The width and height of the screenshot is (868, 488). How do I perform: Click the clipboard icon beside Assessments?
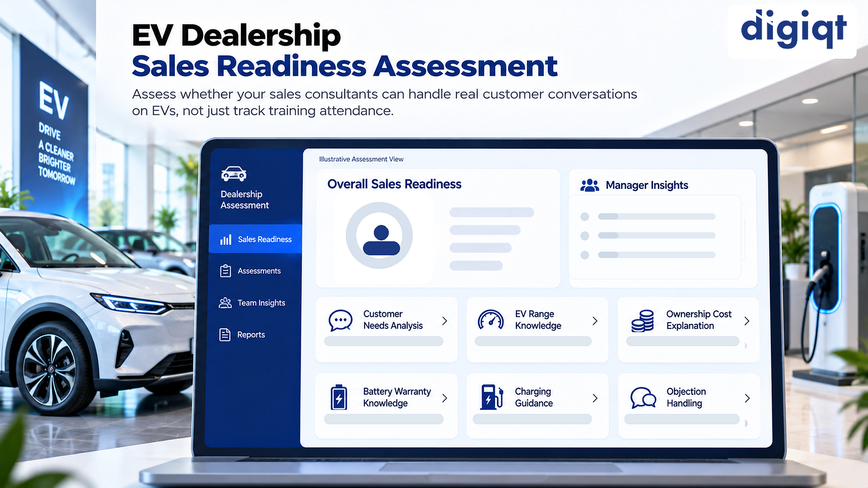[225, 271]
